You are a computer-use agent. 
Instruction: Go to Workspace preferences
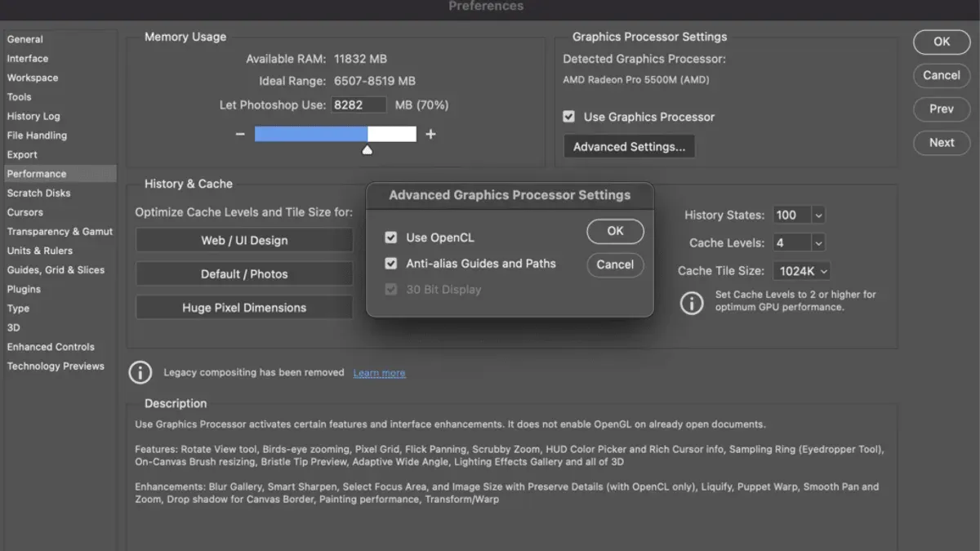[33, 78]
